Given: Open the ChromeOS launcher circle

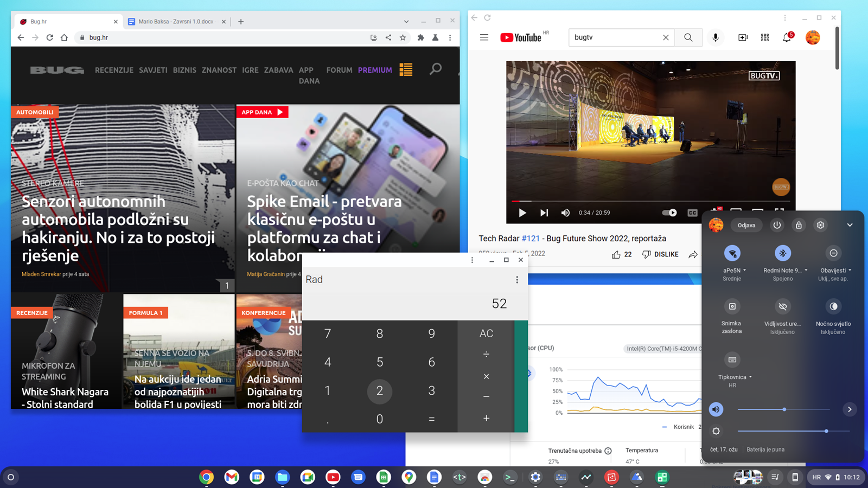Looking at the screenshot, I should coord(10,477).
